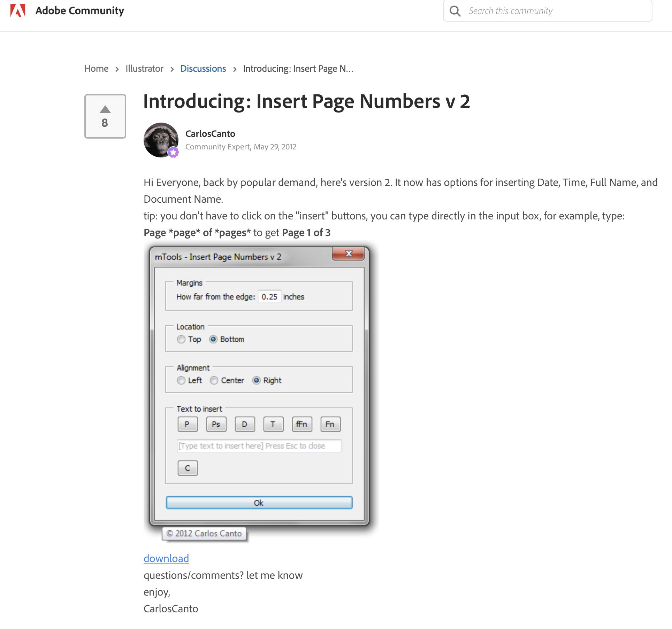This screenshot has height=629, width=672.
Task: Click the fFn full name button
Action: [x=302, y=424]
